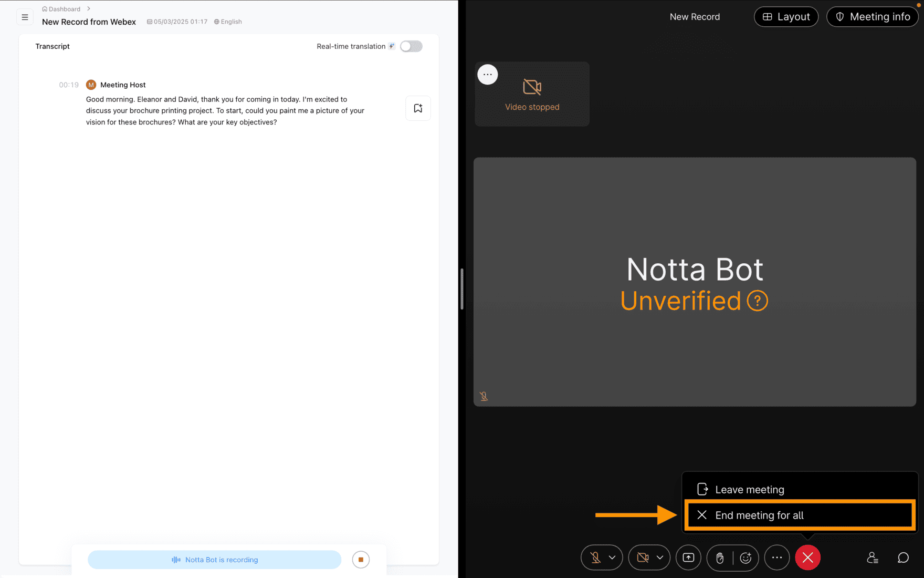Expand video options dropdown arrow

coord(660,558)
